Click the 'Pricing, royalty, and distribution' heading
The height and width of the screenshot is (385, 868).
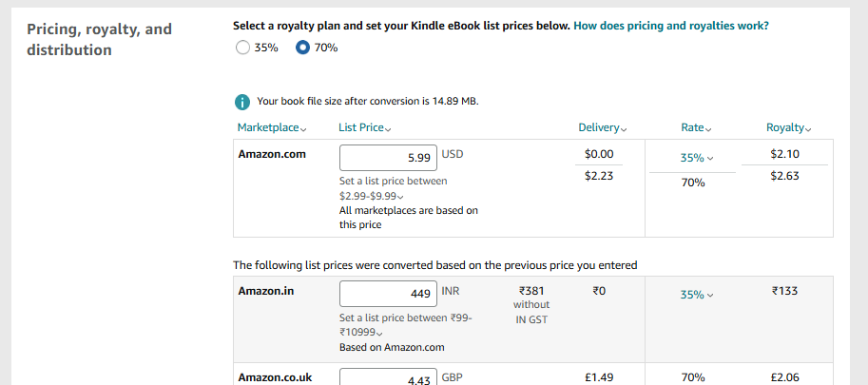coord(99,39)
